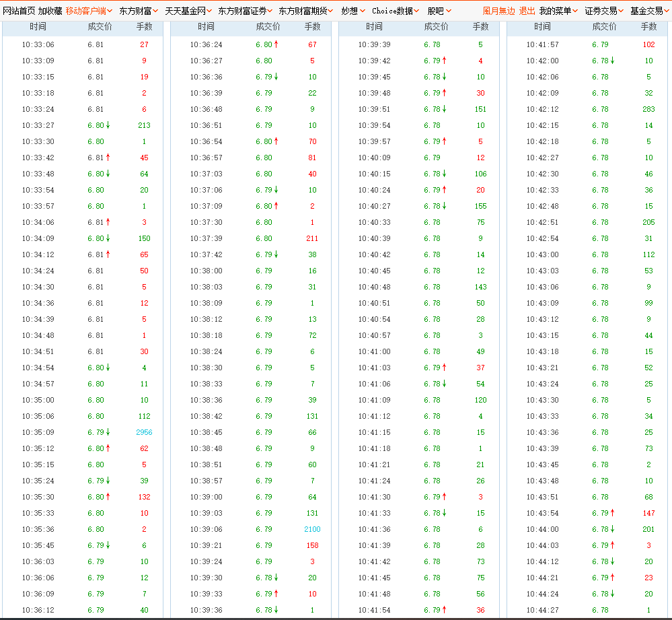The height and width of the screenshot is (620, 672).
Task: Select volume 213 at 10:33:27
Action: (144, 125)
